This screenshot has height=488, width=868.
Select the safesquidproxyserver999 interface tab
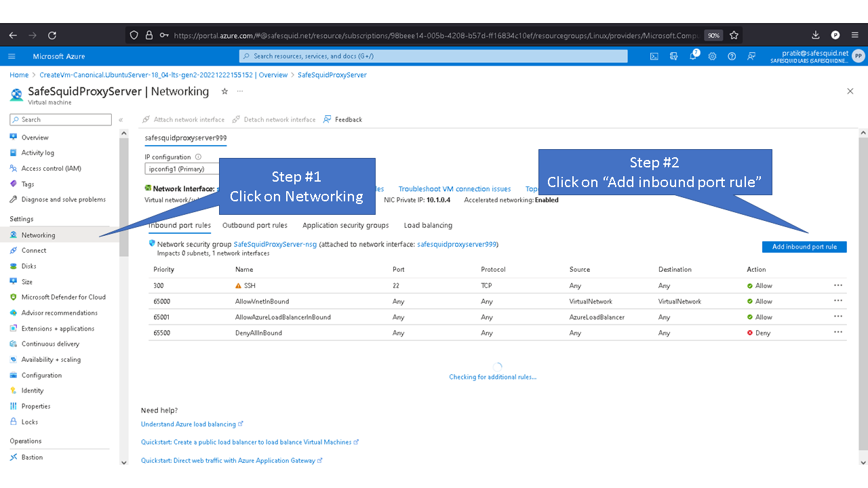point(186,138)
